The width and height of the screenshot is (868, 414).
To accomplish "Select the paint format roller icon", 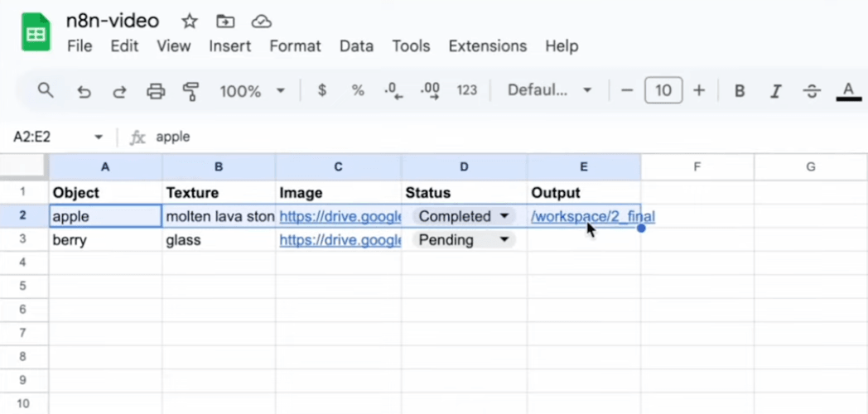I will pos(191,91).
